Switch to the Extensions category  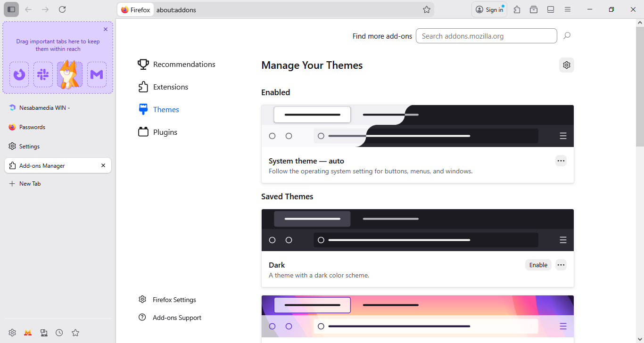click(x=170, y=87)
